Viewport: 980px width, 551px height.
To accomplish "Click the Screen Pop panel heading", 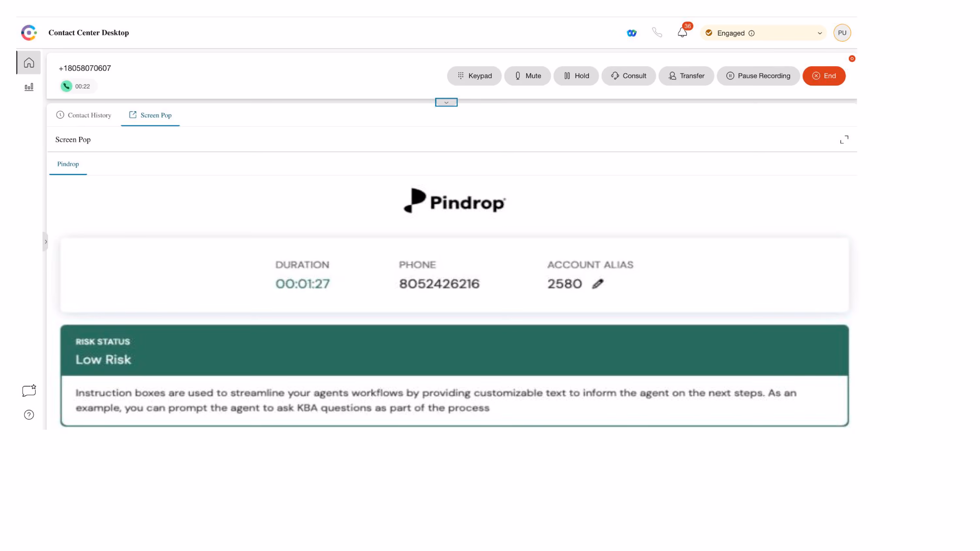I will click(73, 139).
